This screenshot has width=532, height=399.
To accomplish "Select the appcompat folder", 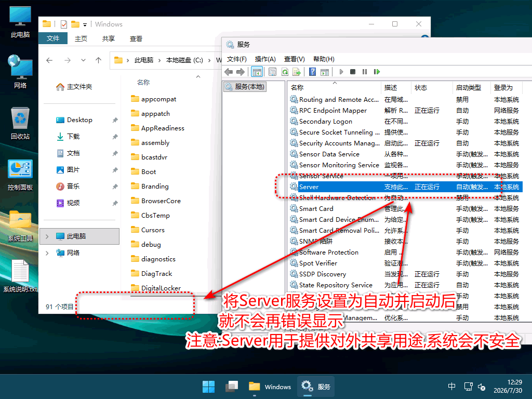I will coord(154,99).
